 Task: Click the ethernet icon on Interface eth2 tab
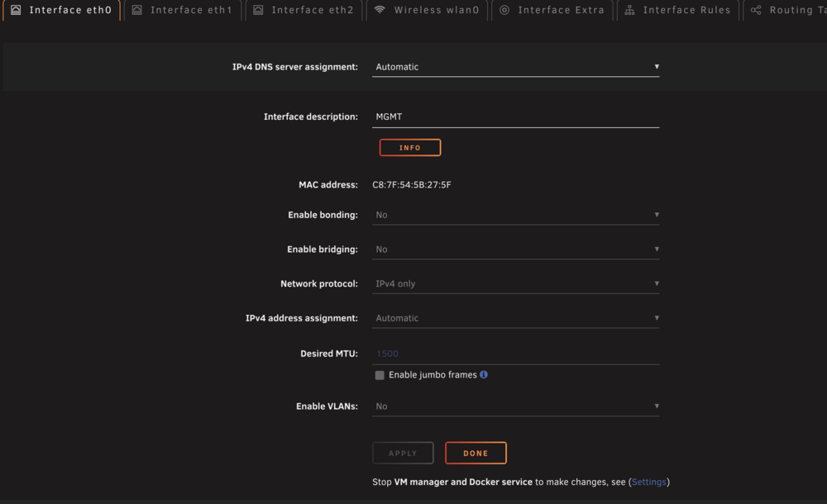point(258,10)
